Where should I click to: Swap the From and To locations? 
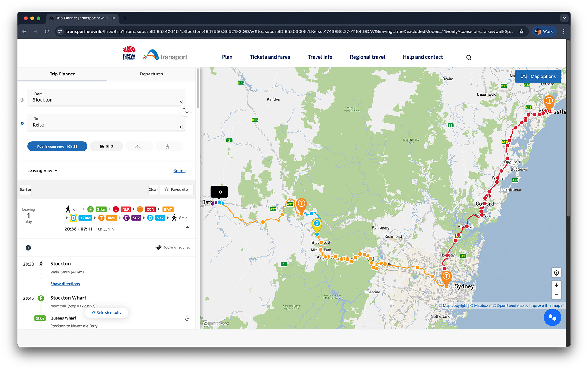point(185,111)
